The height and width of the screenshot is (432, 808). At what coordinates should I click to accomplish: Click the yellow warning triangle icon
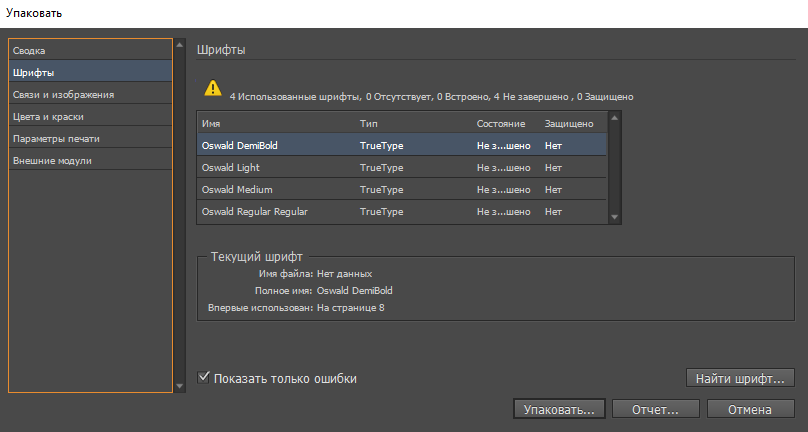(212, 87)
